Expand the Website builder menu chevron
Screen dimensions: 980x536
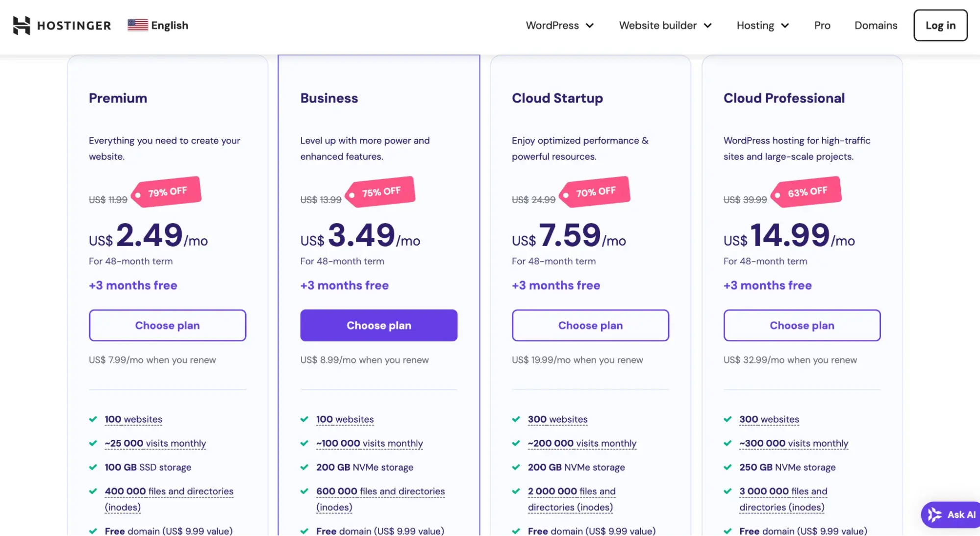coord(707,26)
